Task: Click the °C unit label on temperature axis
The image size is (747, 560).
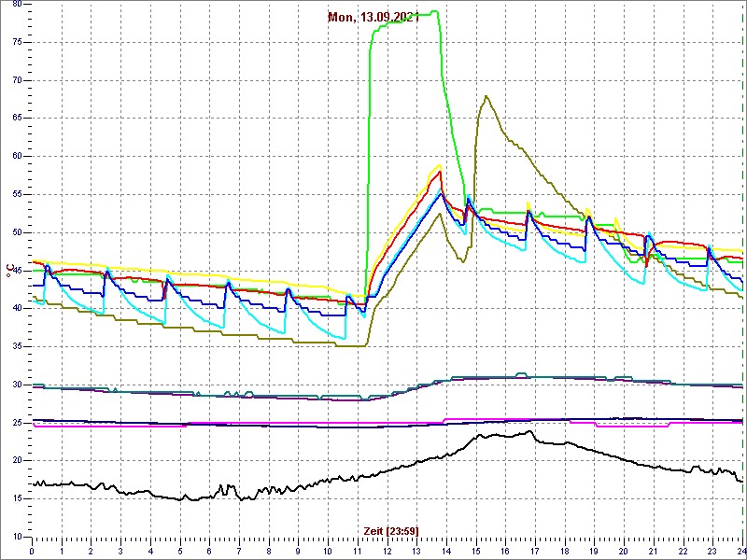Action: tap(8, 270)
